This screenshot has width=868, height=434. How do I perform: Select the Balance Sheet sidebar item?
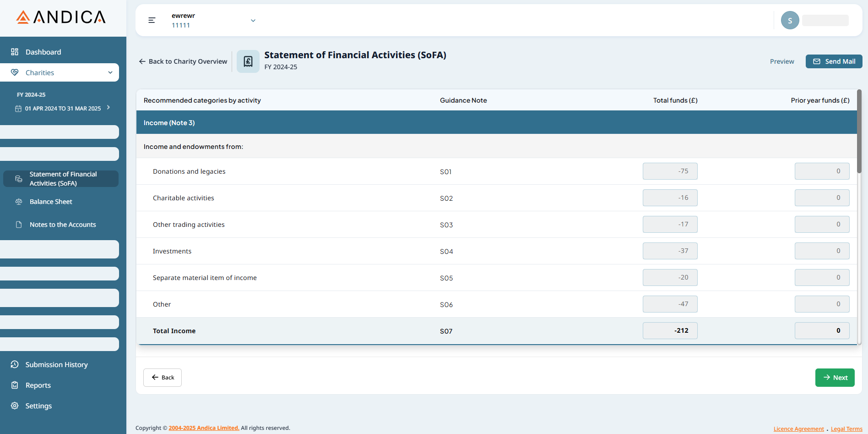[50, 201]
